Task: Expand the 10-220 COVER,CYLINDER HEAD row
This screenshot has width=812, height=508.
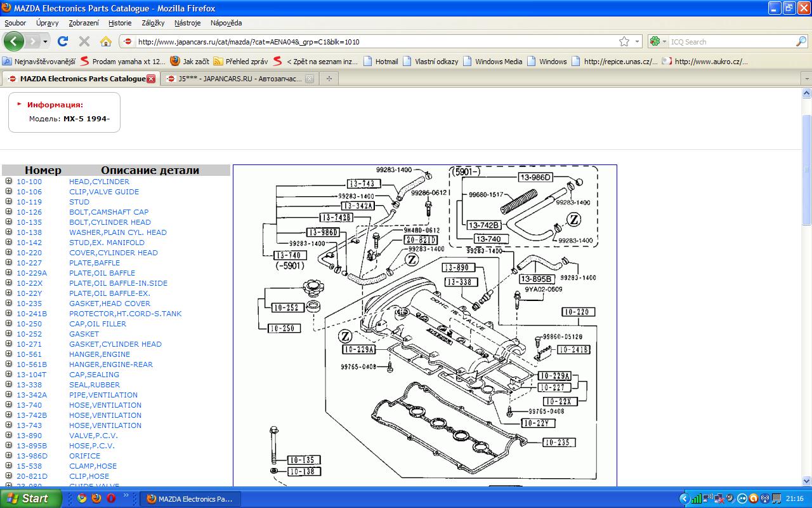Action: pyautogui.click(x=9, y=253)
